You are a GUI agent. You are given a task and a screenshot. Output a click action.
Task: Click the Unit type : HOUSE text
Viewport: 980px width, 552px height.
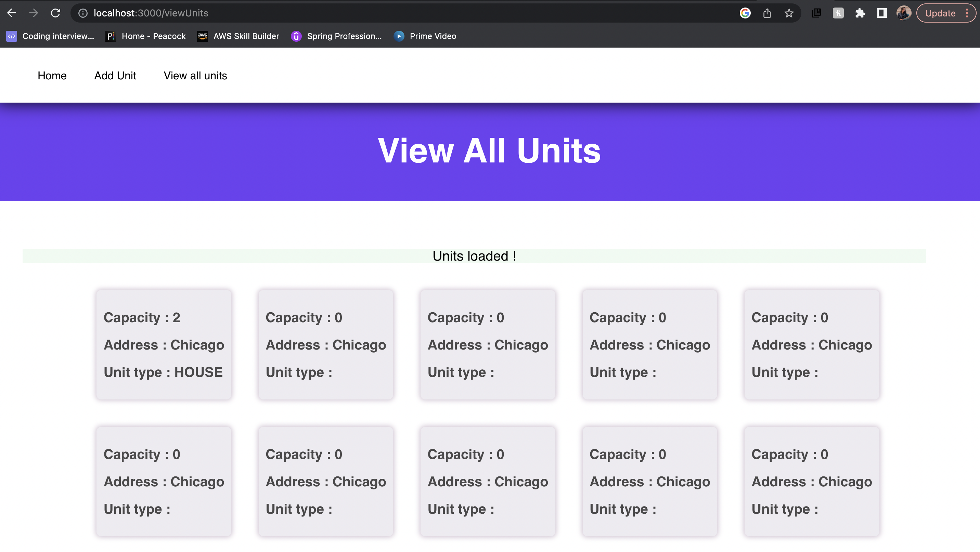coord(163,372)
